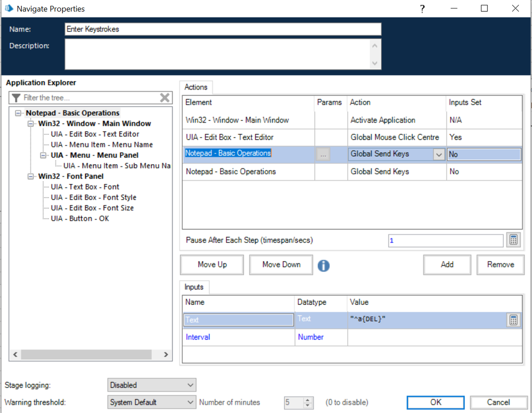Open the Global Send Keys action dropdown

coord(439,155)
